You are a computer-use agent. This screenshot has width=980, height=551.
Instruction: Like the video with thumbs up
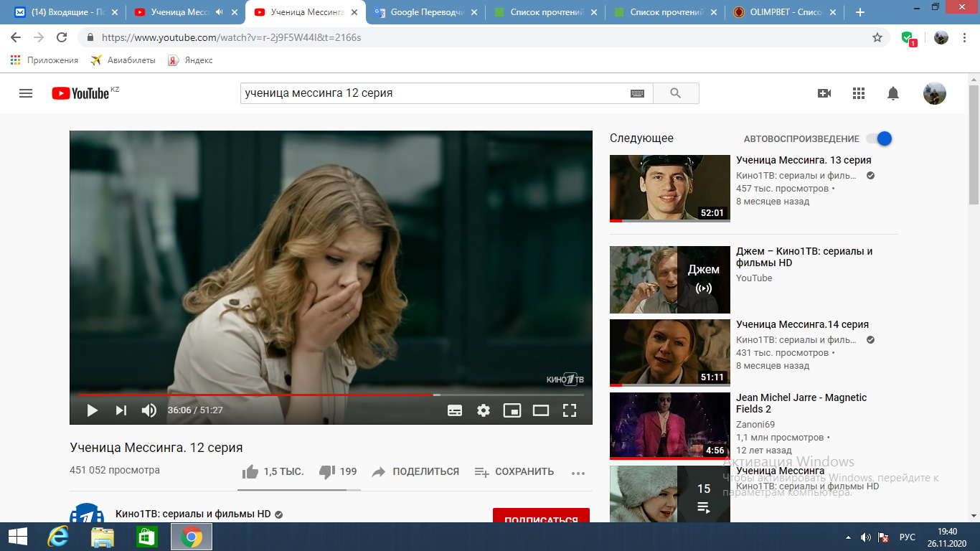coord(250,471)
